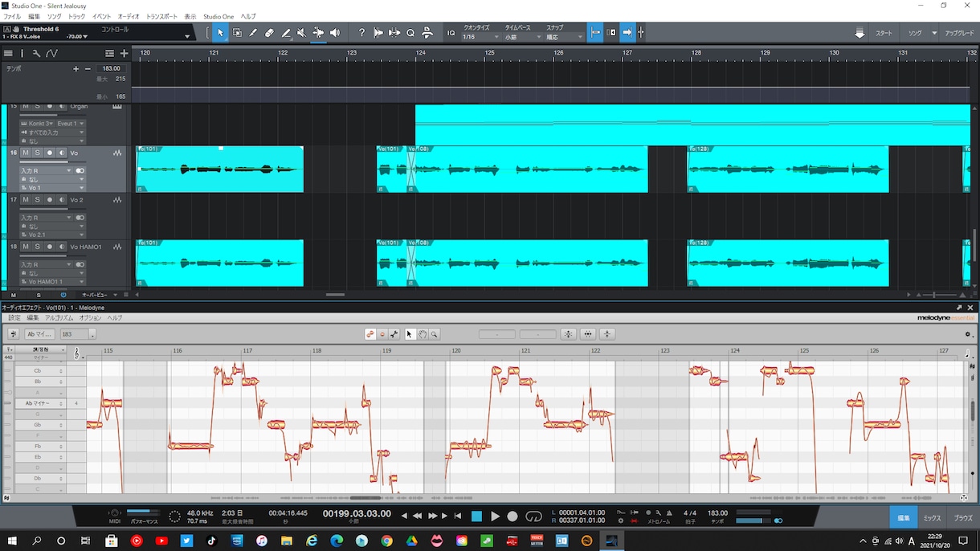980x551 pixels.
Task: Open Melodyne Ab scale dropdown
Action: 39,334
